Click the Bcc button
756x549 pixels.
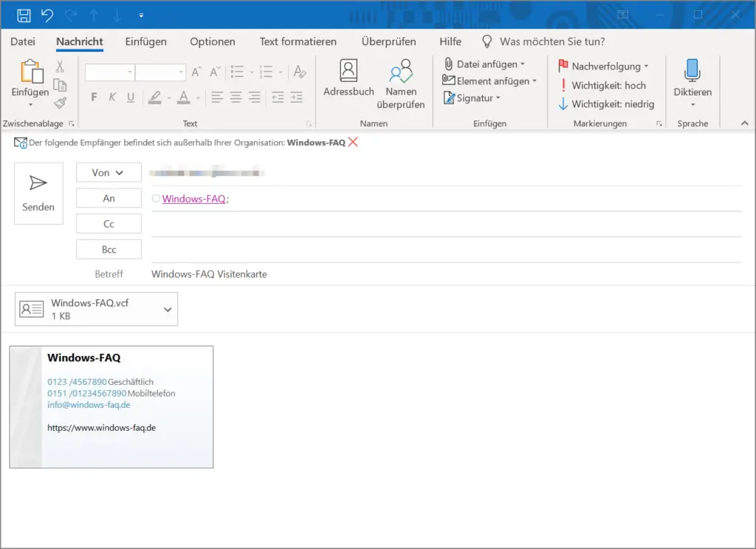coord(109,250)
